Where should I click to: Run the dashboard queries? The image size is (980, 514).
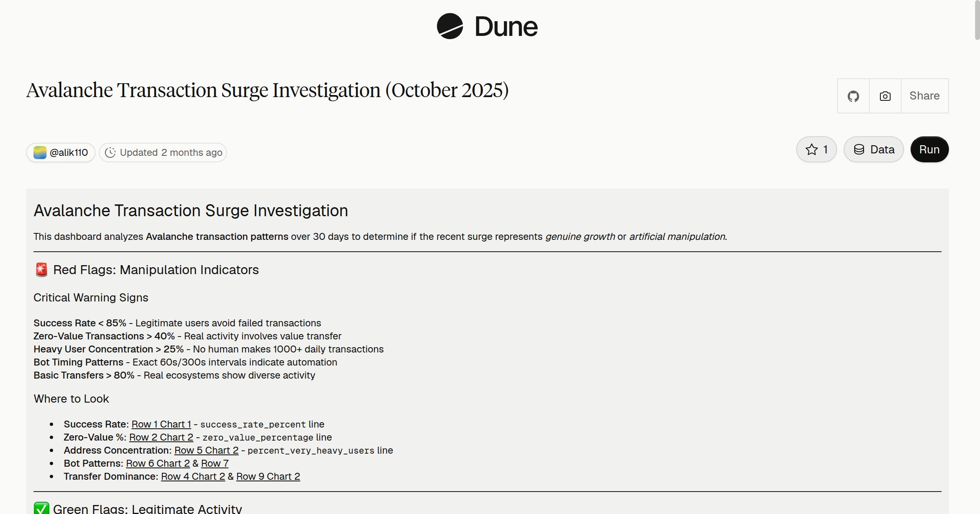929,149
